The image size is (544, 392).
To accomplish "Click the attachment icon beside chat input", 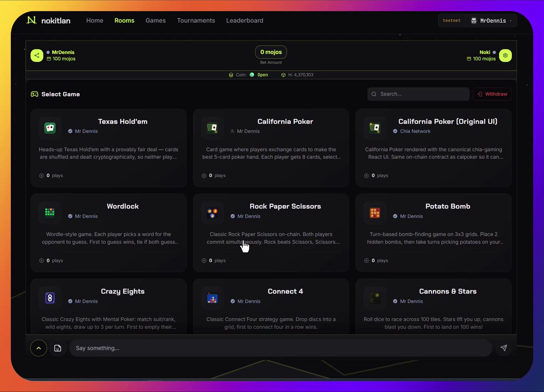I will pyautogui.click(x=58, y=348).
